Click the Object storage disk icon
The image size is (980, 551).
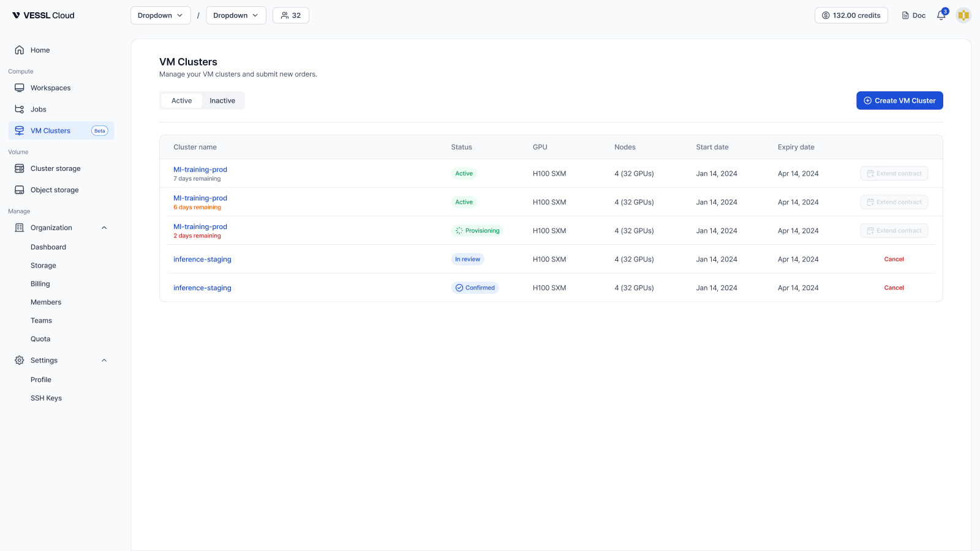click(x=20, y=190)
